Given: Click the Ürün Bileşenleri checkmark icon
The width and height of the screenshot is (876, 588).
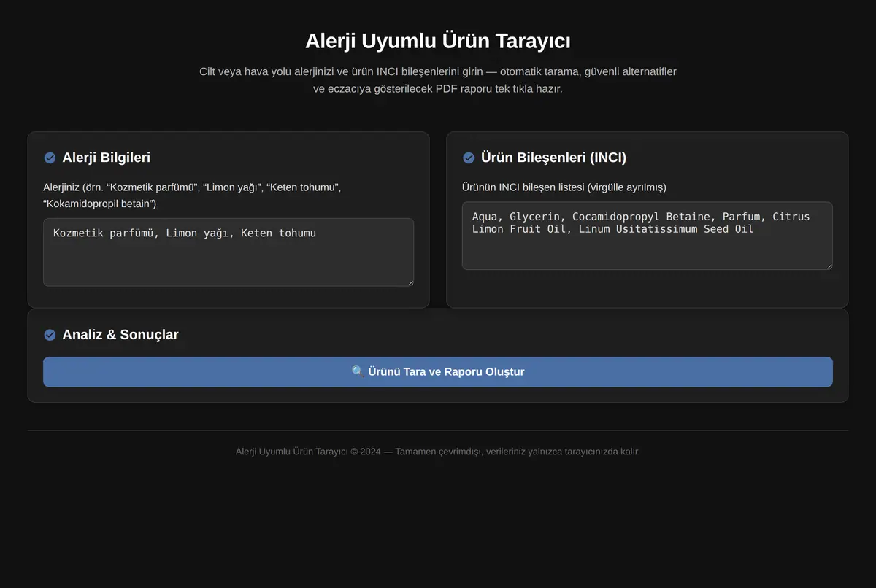Looking at the screenshot, I should tap(469, 158).
